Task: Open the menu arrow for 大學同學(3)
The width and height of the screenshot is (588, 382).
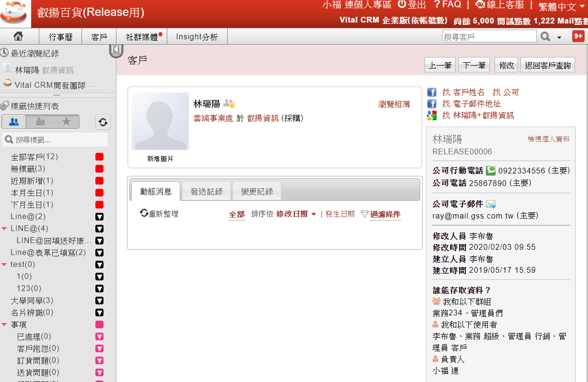Action: (100, 301)
